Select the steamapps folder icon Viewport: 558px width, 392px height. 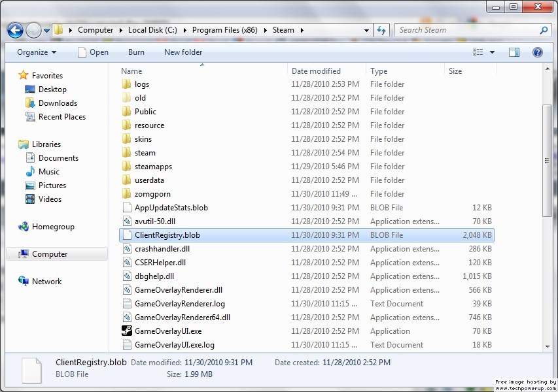127,167
